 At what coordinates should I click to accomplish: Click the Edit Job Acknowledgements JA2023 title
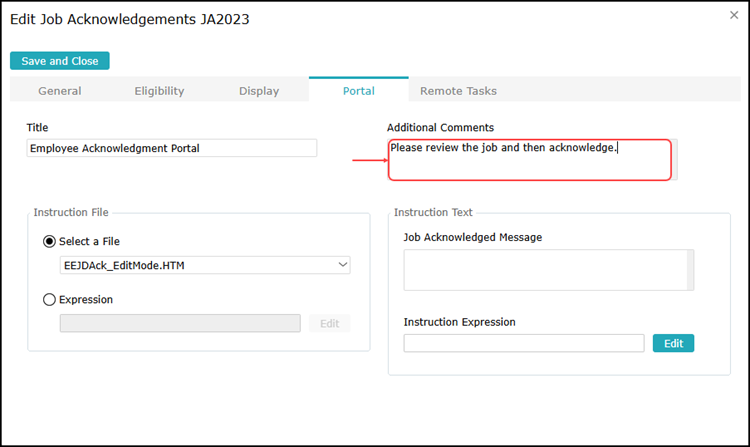pyautogui.click(x=130, y=19)
